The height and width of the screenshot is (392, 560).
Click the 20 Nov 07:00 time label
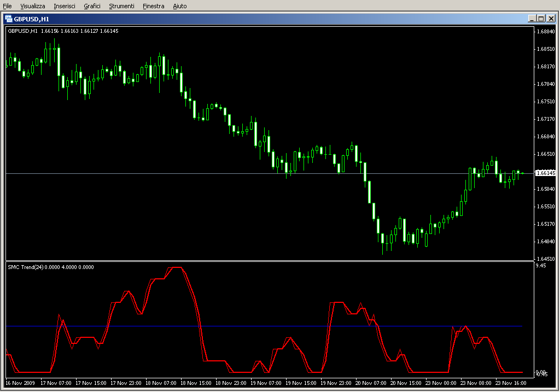[x=371, y=383]
